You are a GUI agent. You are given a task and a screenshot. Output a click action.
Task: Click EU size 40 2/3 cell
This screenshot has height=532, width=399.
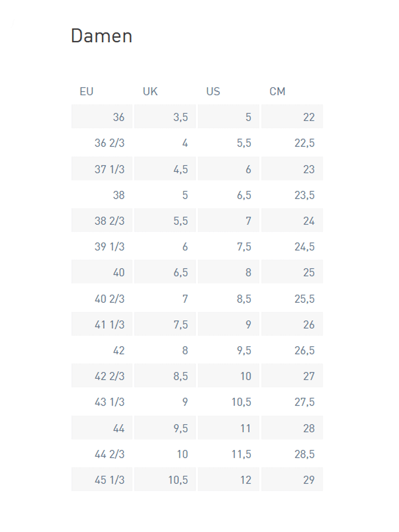[x=102, y=298]
